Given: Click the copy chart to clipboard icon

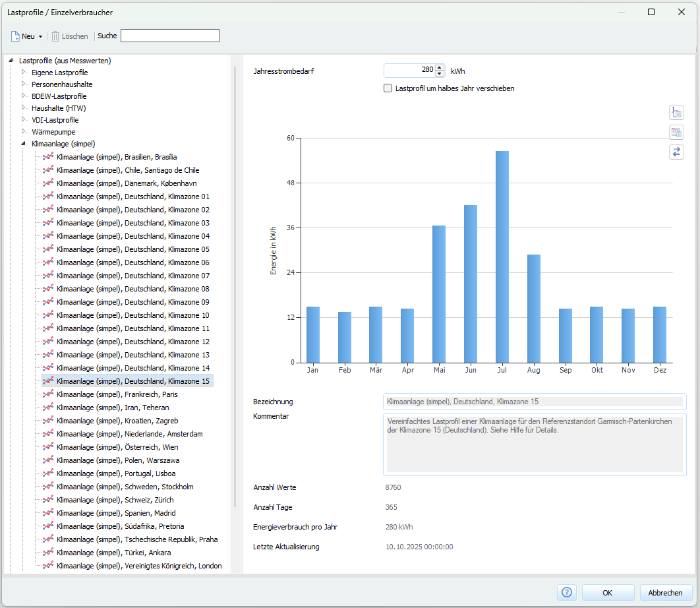Looking at the screenshot, I should (676, 113).
